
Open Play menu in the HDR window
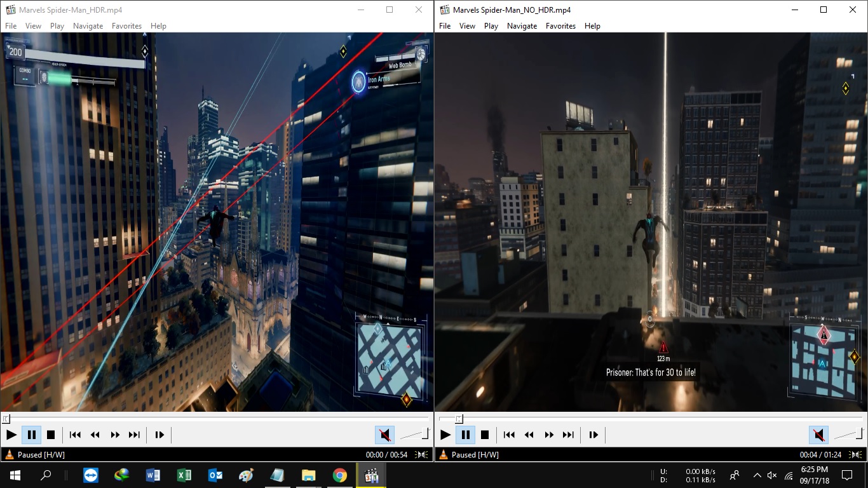coord(57,26)
